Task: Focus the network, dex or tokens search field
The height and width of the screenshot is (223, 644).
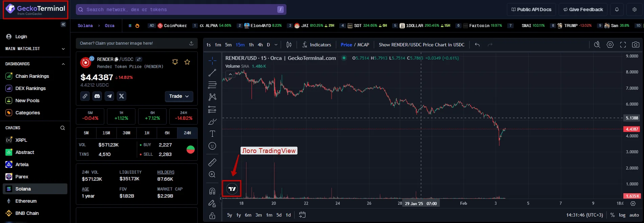Action: point(181,9)
